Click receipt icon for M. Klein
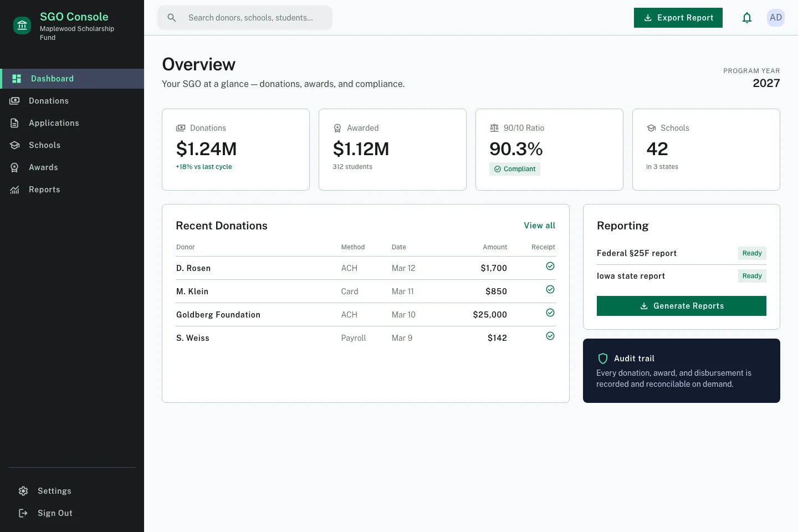This screenshot has width=798, height=532. point(550,289)
